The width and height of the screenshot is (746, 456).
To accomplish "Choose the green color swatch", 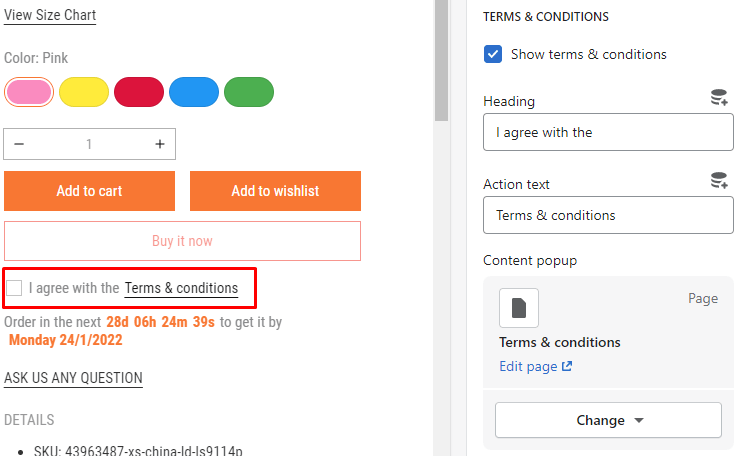I will click(x=249, y=92).
